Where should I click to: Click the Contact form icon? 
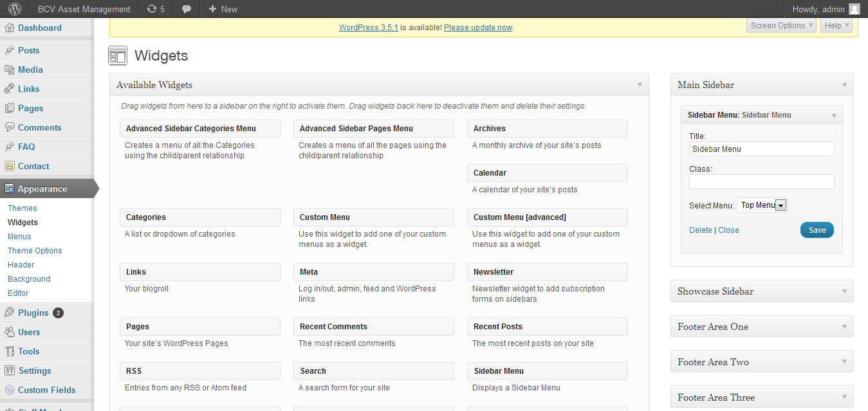pyautogui.click(x=9, y=166)
